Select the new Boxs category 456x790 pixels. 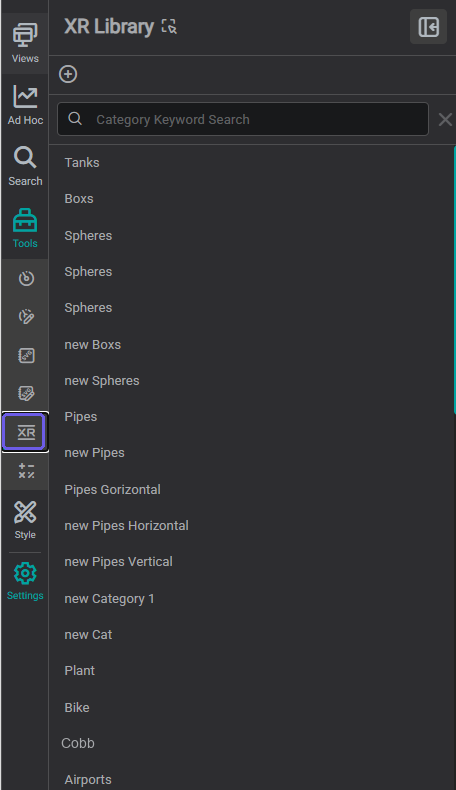click(93, 345)
